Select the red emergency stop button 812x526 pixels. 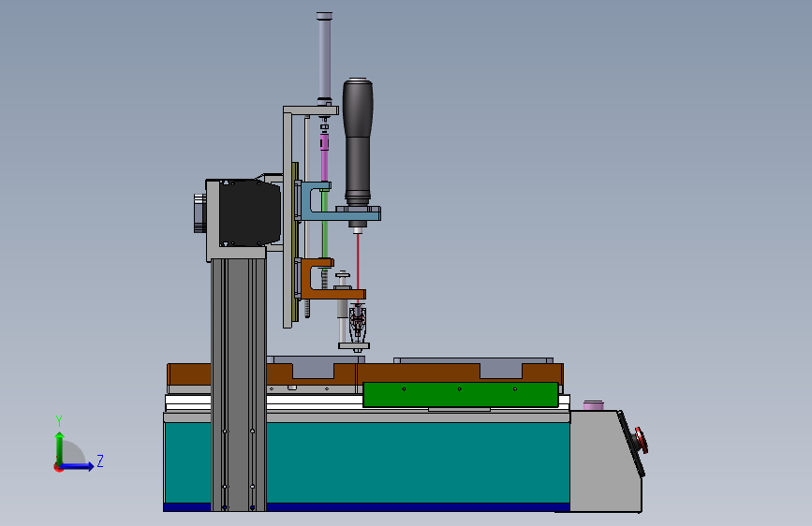(642, 440)
